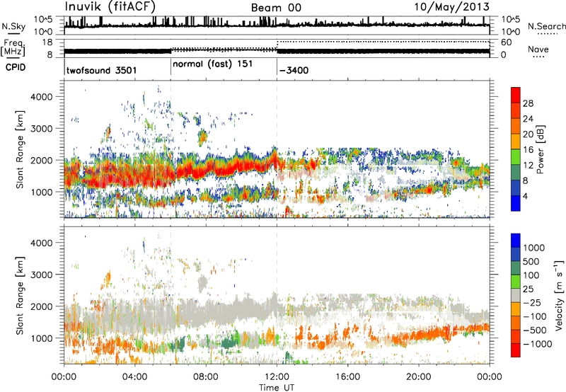The image size is (566, 392).
Task: Click the date '10/May/2013'
Action: 451,7
